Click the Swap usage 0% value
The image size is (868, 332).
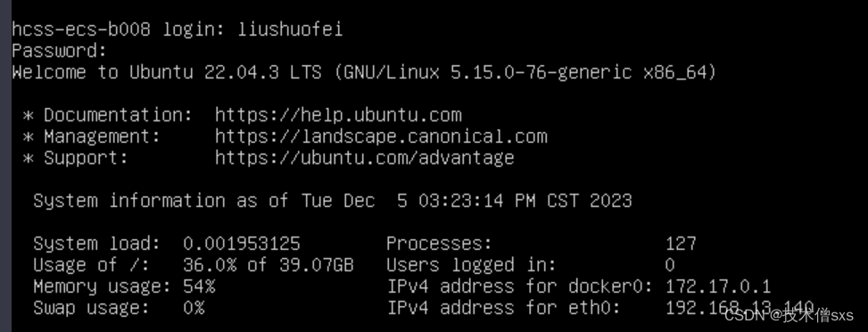pos(194,308)
